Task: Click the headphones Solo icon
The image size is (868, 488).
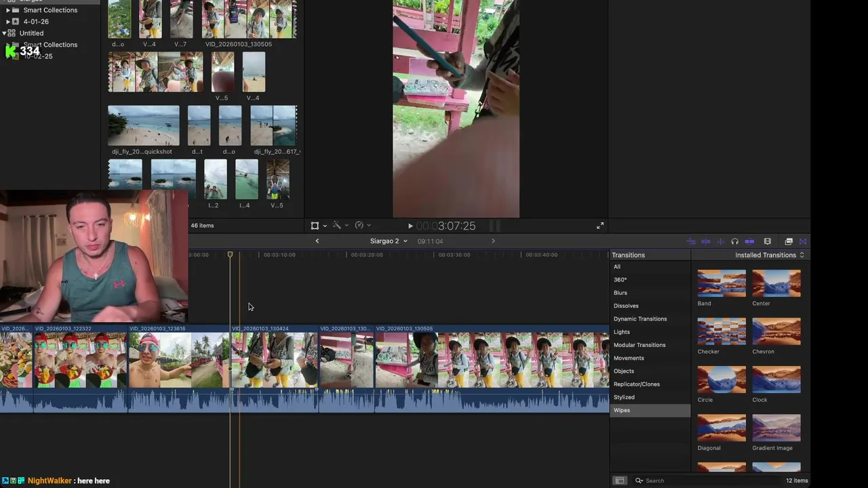Action: [734, 241]
